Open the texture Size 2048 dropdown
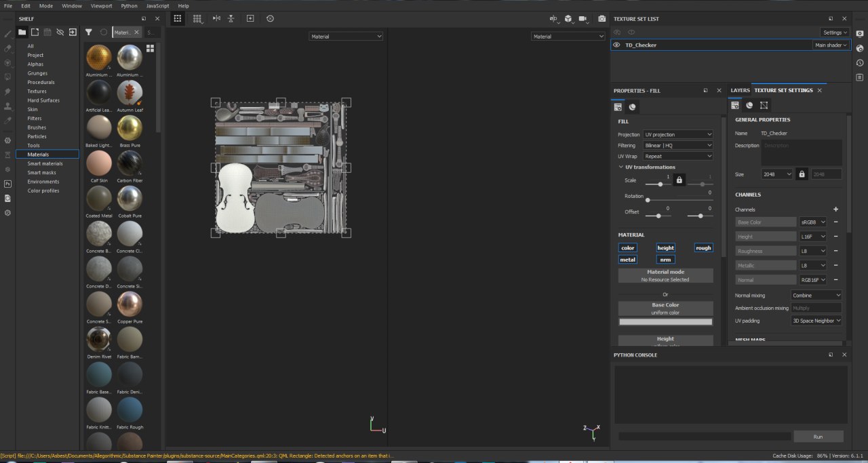The image size is (868, 463). (x=777, y=174)
